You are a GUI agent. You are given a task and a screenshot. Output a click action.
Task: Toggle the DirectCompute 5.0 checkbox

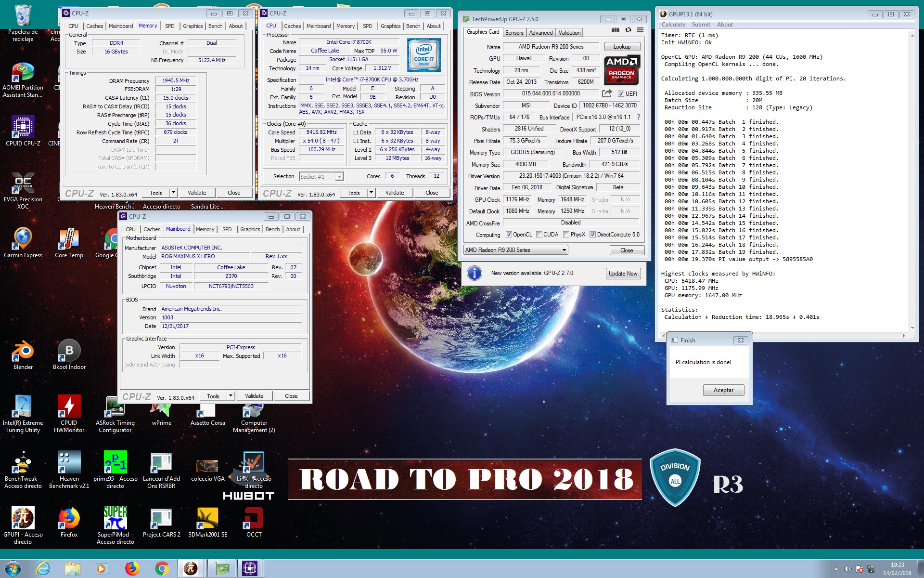(592, 235)
